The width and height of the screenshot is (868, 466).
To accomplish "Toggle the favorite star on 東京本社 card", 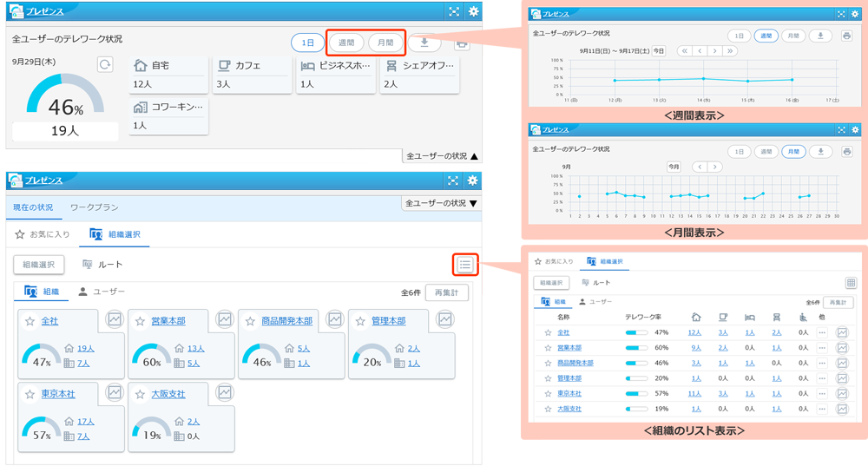I will click(x=30, y=394).
